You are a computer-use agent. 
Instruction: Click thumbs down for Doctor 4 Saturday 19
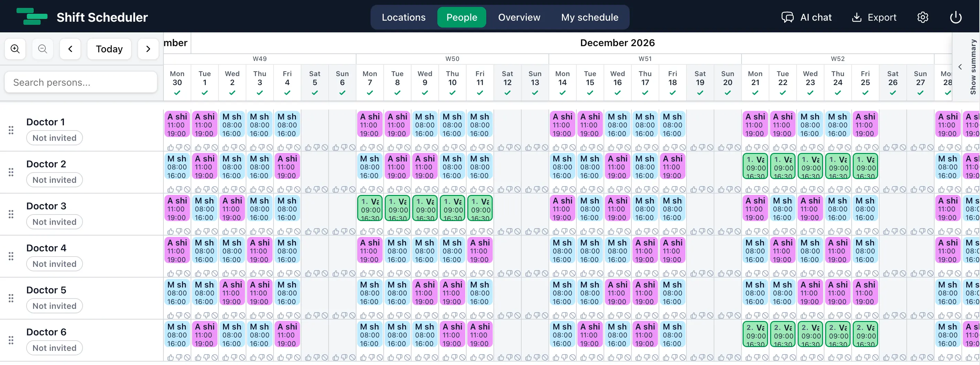pyautogui.click(x=702, y=273)
